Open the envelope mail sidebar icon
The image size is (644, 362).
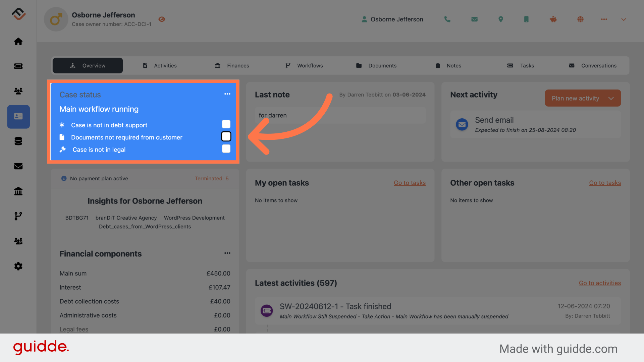tap(18, 166)
